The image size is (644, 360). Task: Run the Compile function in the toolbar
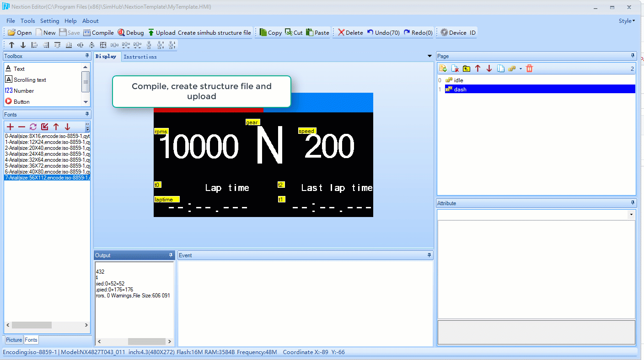[x=98, y=32]
